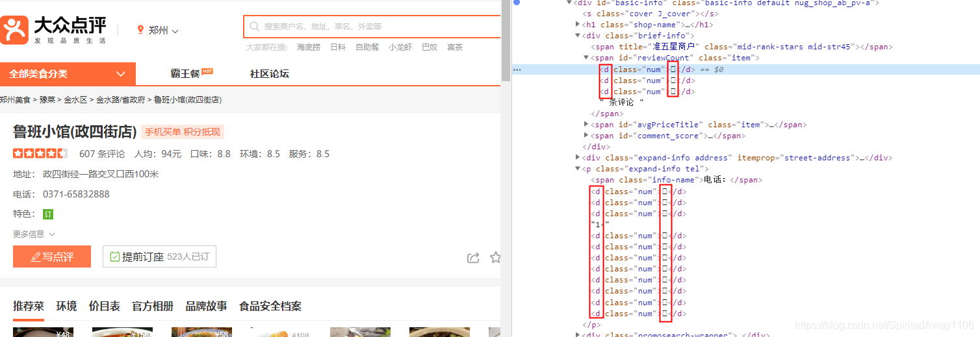Click the 人均: 94元 text

pyautogui.click(x=158, y=154)
